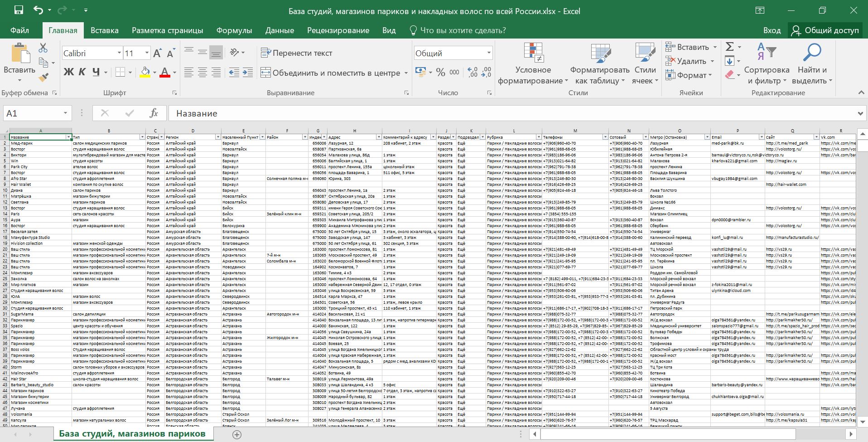Viewport: 868px width, 442px height.
Task: Click the Save floppy disk icon
Action: [19, 10]
